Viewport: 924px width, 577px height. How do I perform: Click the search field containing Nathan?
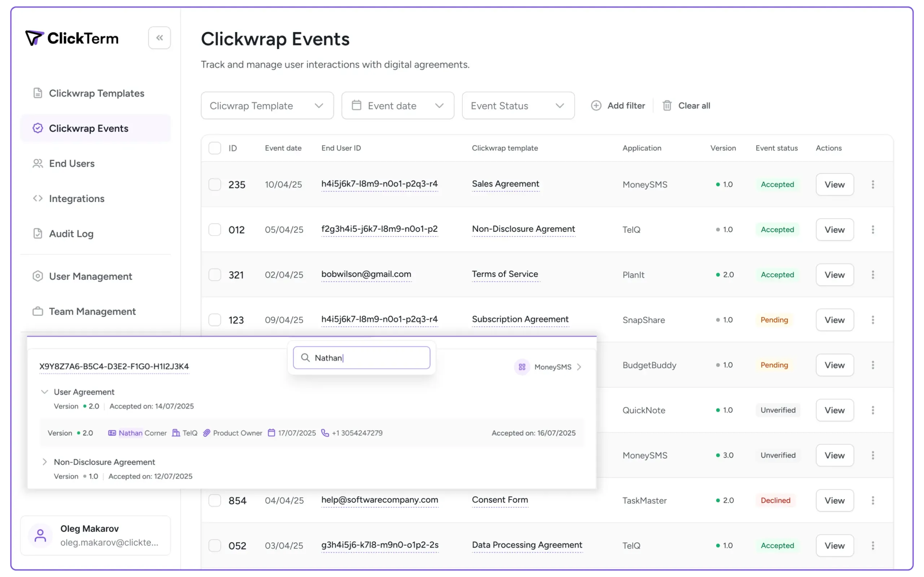tap(367, 358)
